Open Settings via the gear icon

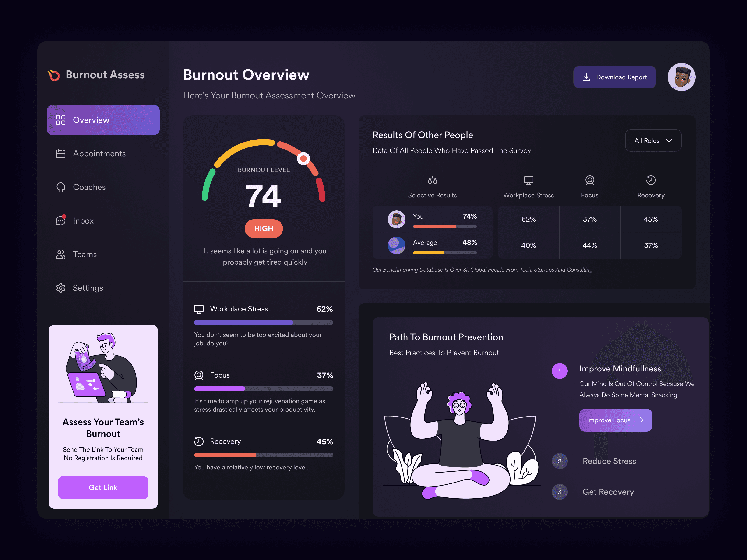pos(60,288)
